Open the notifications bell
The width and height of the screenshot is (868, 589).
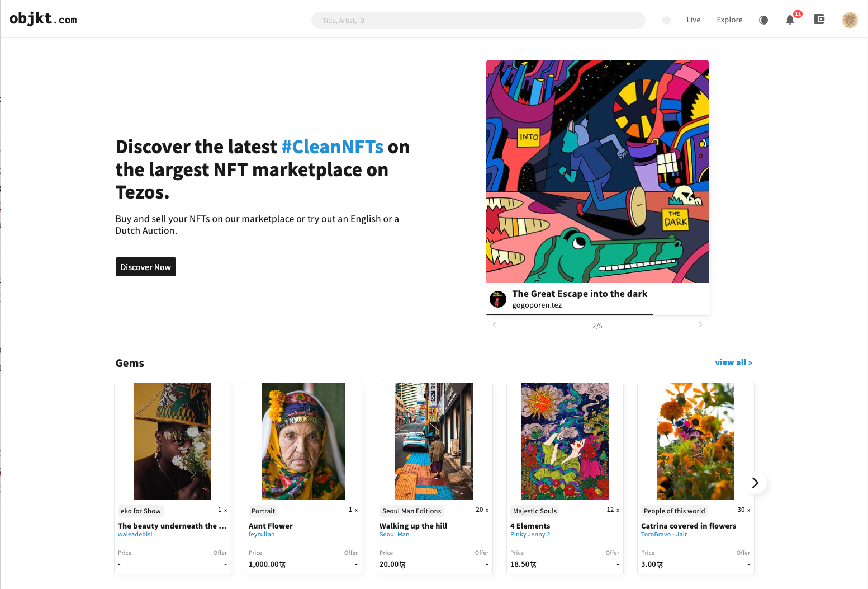(790, 20)
